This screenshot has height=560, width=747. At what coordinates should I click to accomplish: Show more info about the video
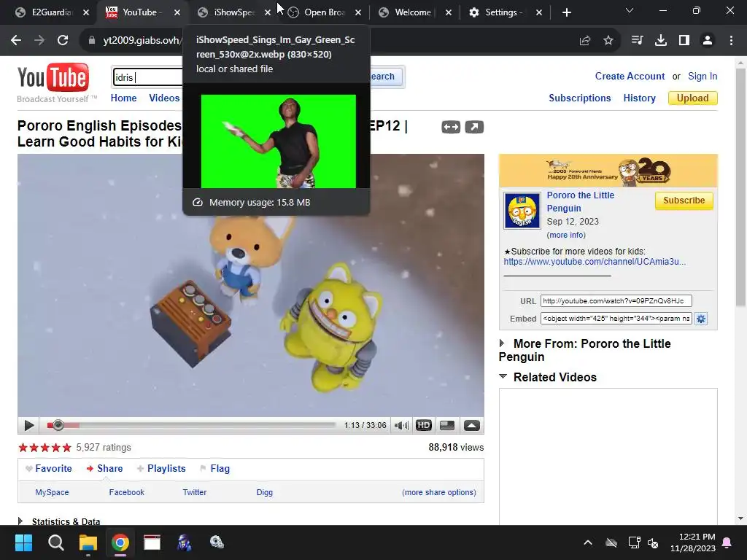pyautogui.click(x=566, y=235)
